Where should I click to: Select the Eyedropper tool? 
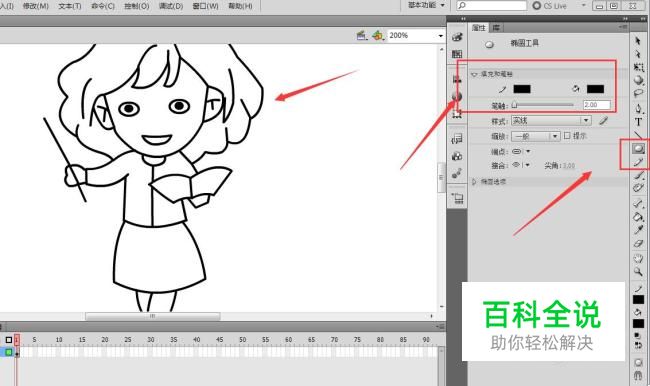click(x=638, y=230)
